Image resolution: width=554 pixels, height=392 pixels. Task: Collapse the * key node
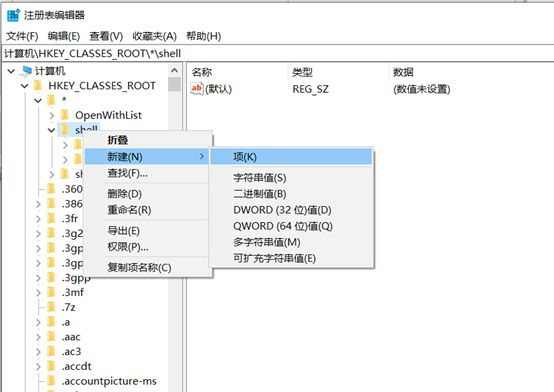pos(38,101)
